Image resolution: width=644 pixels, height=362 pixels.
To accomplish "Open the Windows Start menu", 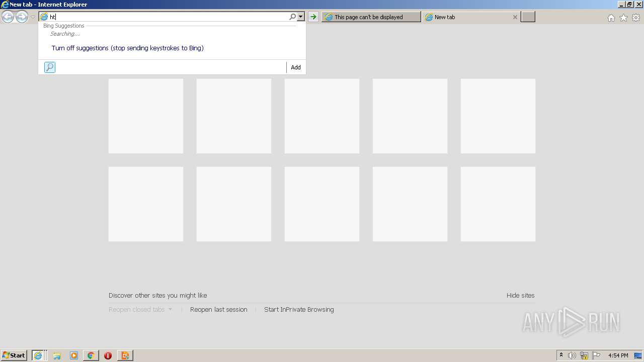I will pos(14,355).
